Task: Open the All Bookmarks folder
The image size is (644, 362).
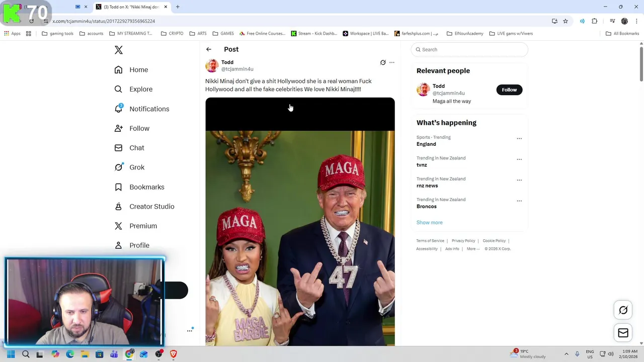Action: (x=622, y=34)
